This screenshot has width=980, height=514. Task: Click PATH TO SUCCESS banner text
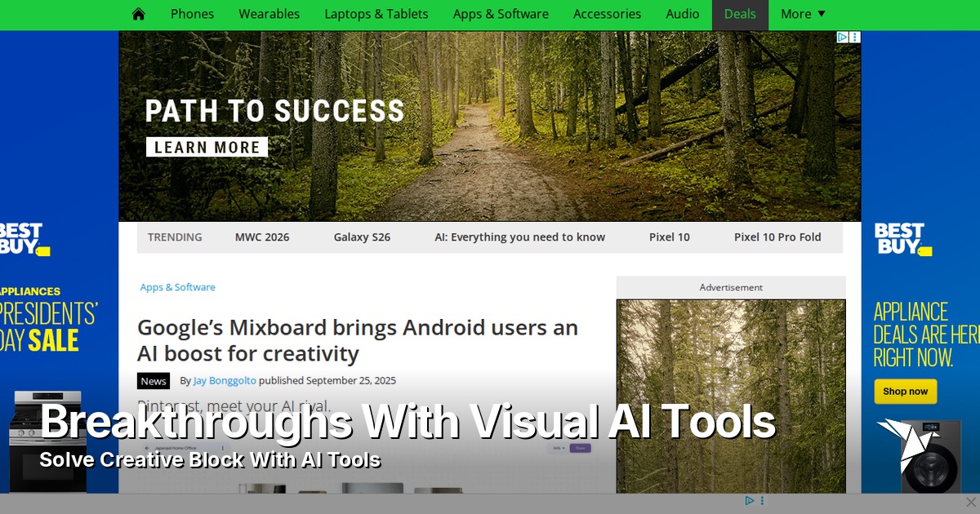pos(274,111)
